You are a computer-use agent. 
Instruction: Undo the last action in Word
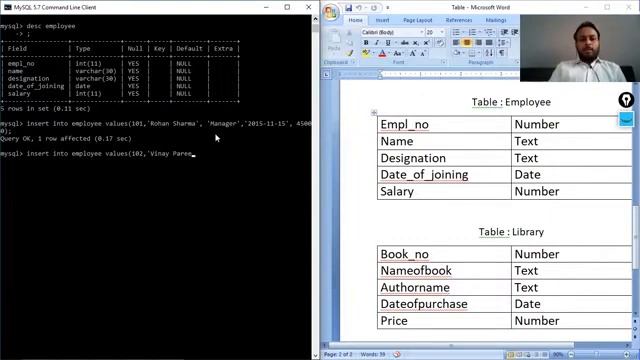click(359, 7)
